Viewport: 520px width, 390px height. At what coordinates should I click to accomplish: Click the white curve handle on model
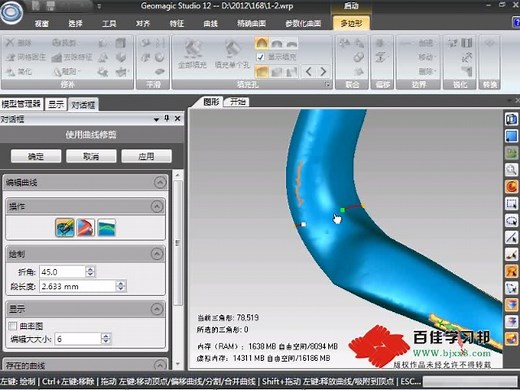pyautogui.click(x=303, y=224)
